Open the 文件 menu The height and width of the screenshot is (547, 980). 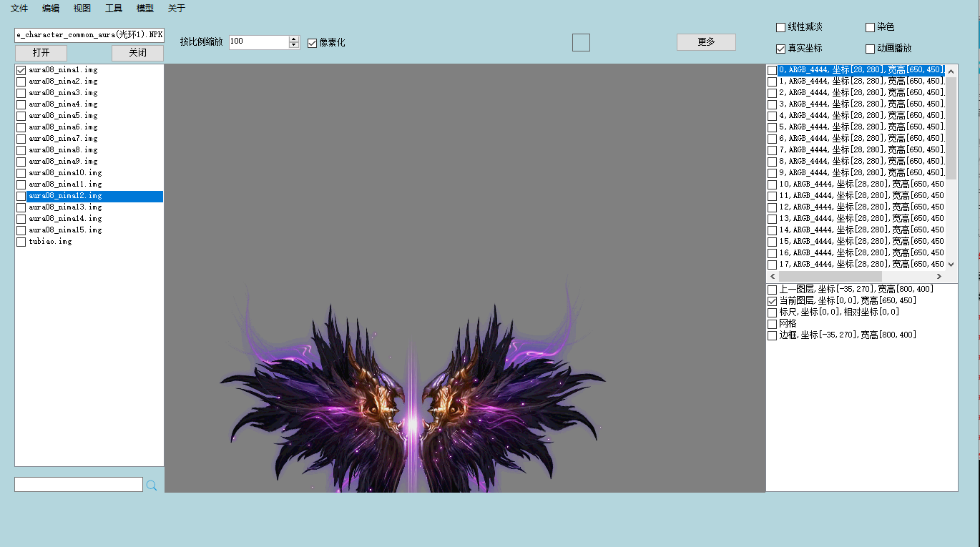point(19,9)
